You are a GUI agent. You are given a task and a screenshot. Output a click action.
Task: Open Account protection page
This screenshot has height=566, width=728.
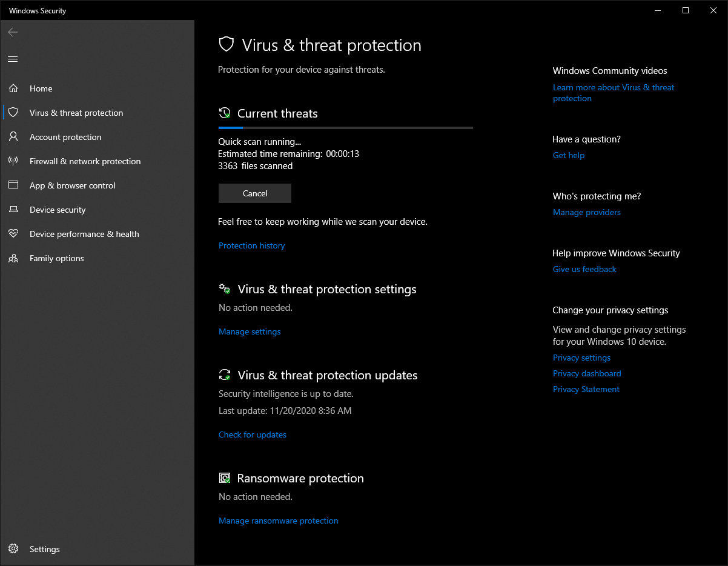pos(97,137)
